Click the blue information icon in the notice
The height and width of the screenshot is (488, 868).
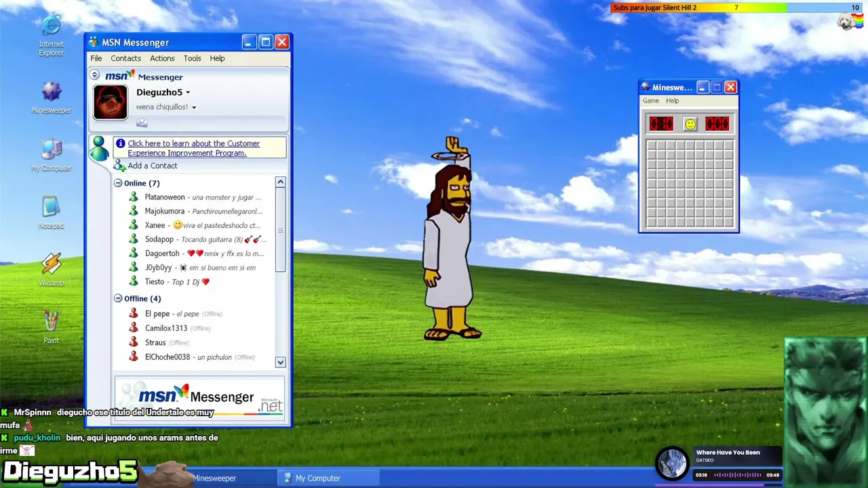pos(120,143)
